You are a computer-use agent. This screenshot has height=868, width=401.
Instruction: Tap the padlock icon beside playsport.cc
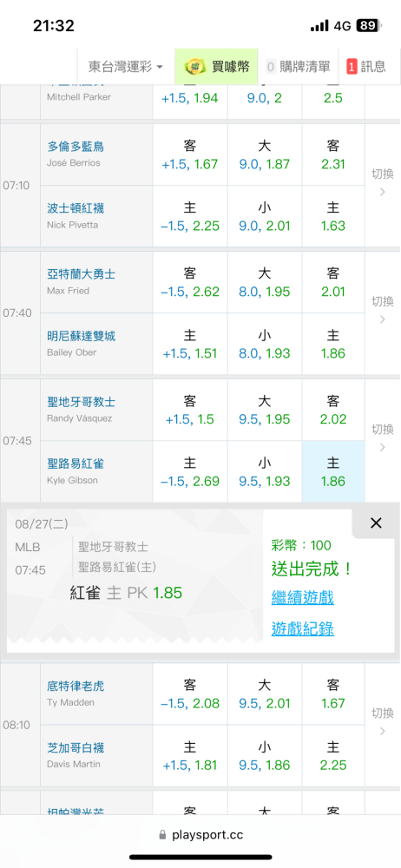click(x=162, y=834)
